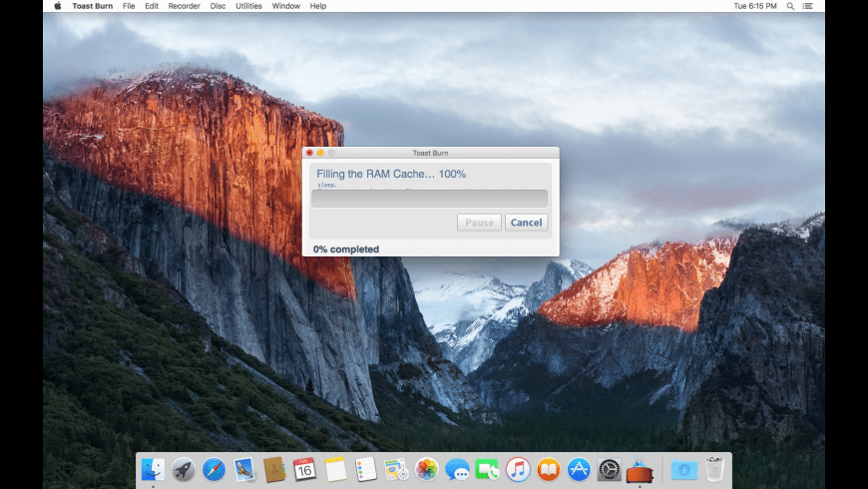
Task: Open the Window menu
Action: tap(286, 6)
